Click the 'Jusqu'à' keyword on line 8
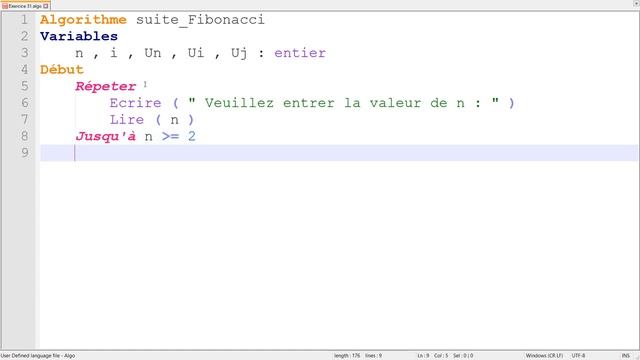This screenshot has height=360, width=640. click(106, 136)
